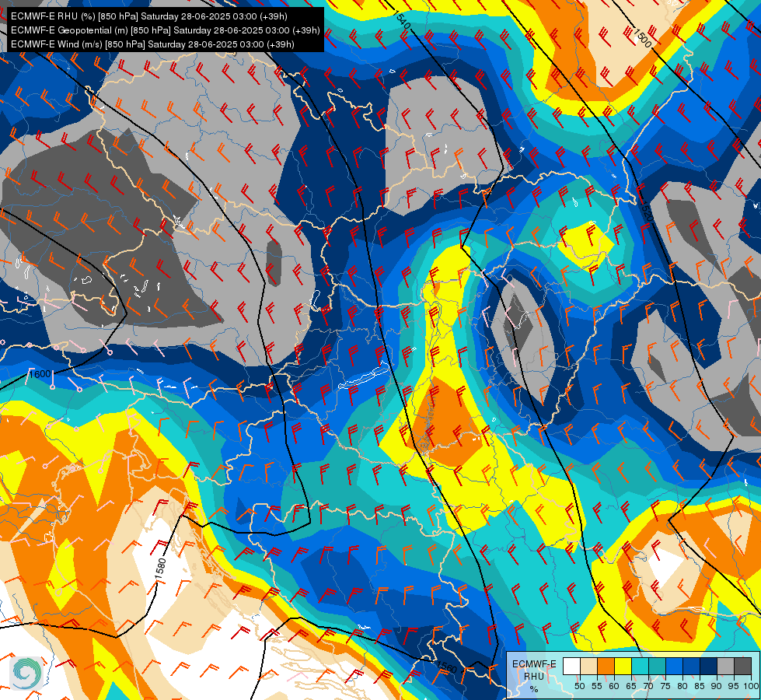This screenshot has height=700, width=761.
Task: Click the 1540 contour label
Action: 401,20
